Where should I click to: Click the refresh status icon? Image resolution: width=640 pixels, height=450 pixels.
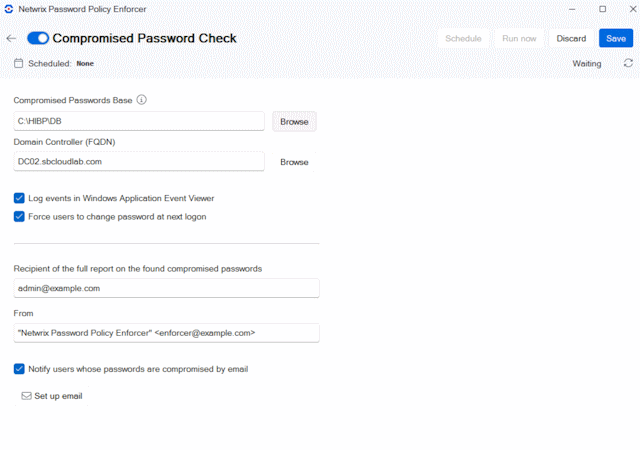[x=628, y=63]
